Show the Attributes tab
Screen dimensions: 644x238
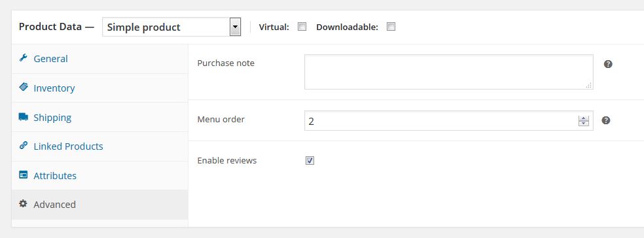pos(99,176)
